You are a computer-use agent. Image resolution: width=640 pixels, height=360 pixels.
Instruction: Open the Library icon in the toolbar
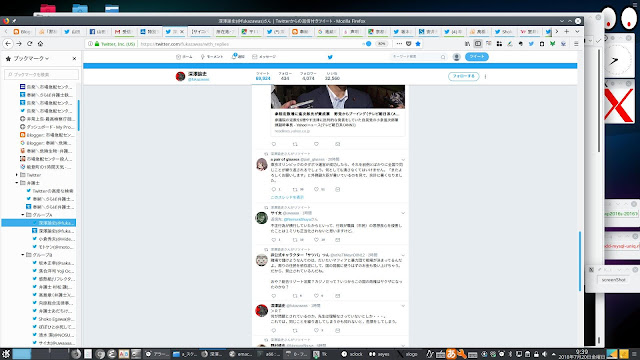pyautogui.click(x=467, y=44)
